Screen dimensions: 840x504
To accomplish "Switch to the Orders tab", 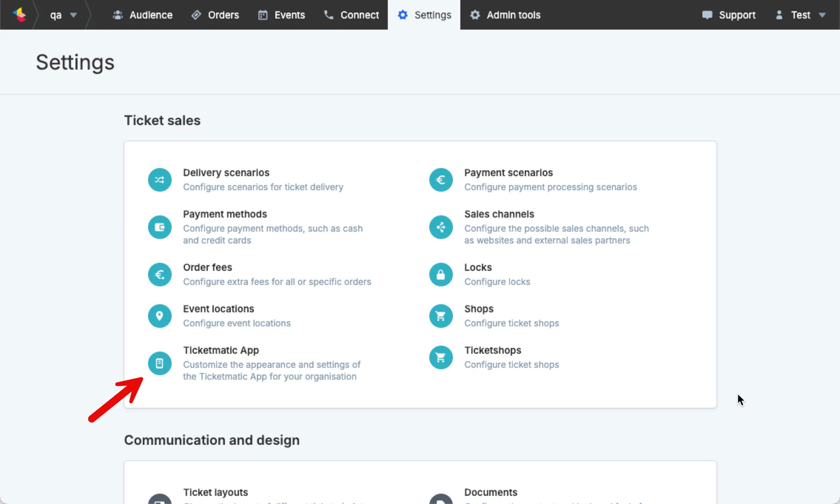I will click(x=215, y=15).
